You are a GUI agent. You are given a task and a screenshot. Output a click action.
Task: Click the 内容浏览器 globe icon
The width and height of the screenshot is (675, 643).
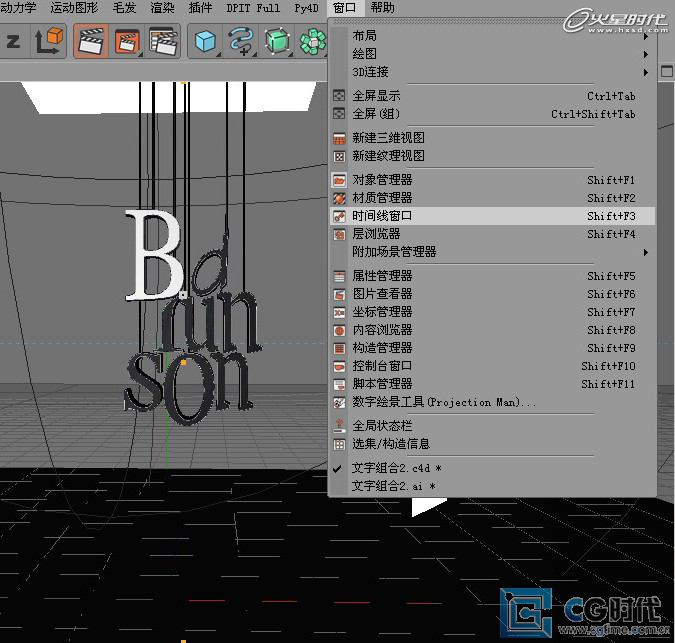(339, 330)
